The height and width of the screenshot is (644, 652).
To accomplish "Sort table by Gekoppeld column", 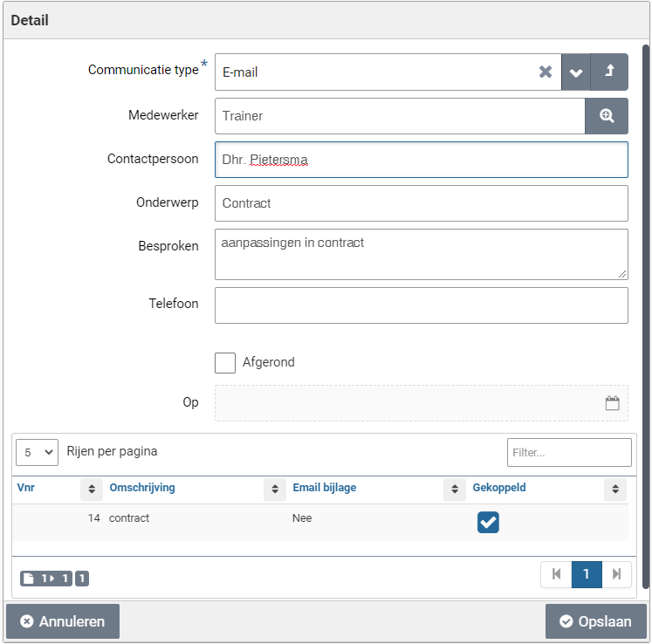I will [615, 490].
